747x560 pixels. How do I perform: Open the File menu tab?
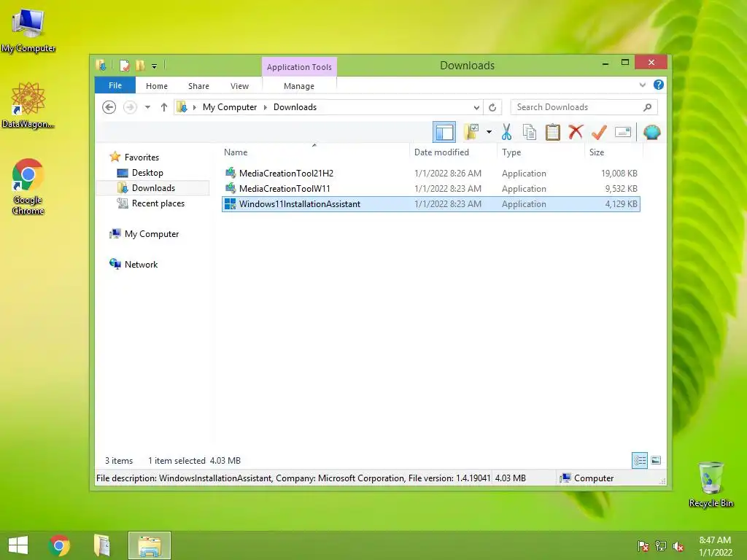[115, 85]
